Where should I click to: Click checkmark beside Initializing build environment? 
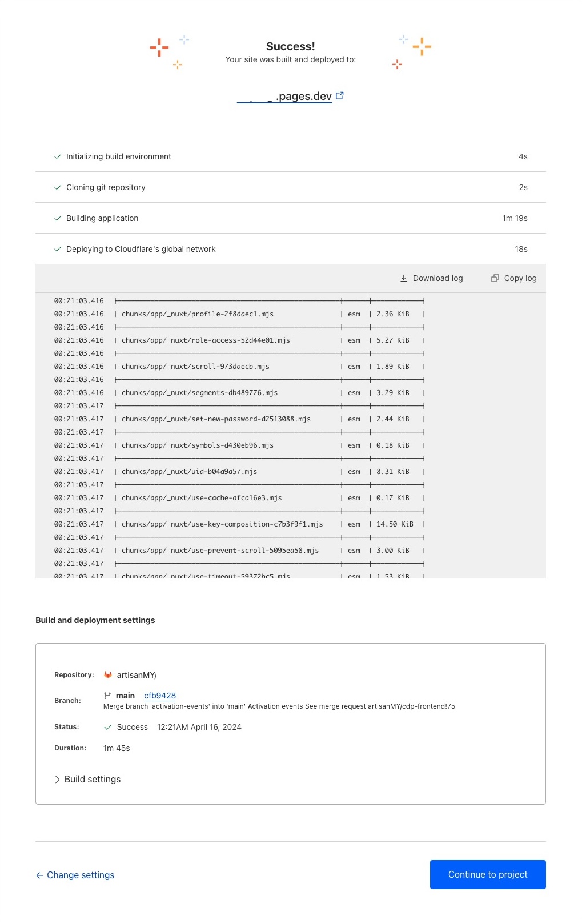57,156
